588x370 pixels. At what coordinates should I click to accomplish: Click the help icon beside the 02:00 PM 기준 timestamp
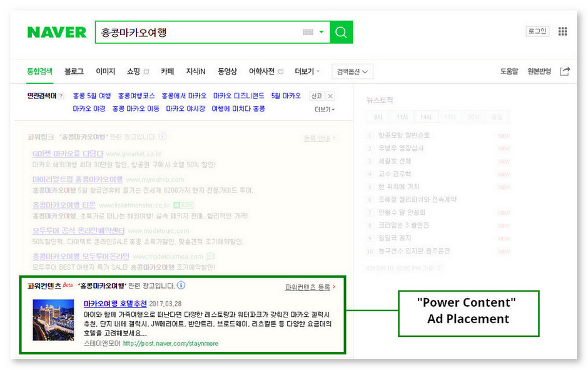pos(439,268)
